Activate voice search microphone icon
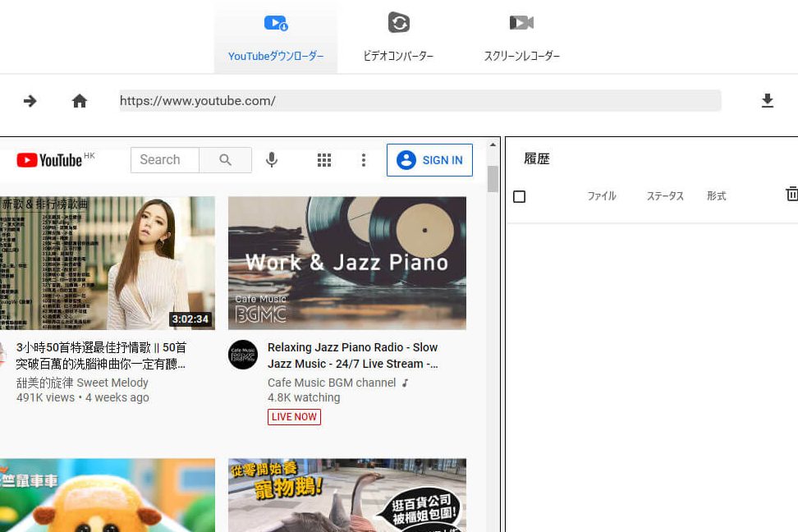 [x=272, y=160]
